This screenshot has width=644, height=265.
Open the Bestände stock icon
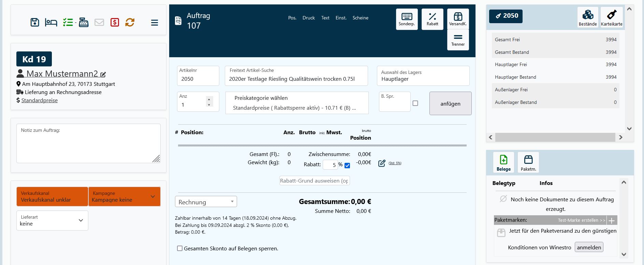click(587, 17)
